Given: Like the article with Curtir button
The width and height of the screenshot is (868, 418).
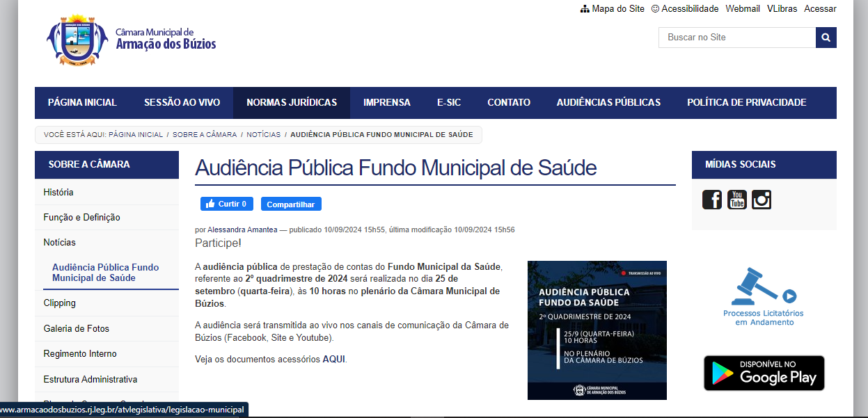Looking at the screenshot, I should (x=226, y=204).
